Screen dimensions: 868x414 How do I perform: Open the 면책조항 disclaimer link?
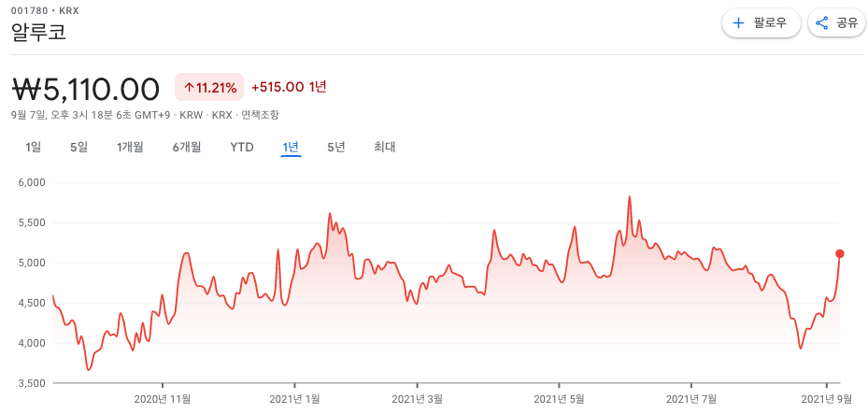coord(261,115)
